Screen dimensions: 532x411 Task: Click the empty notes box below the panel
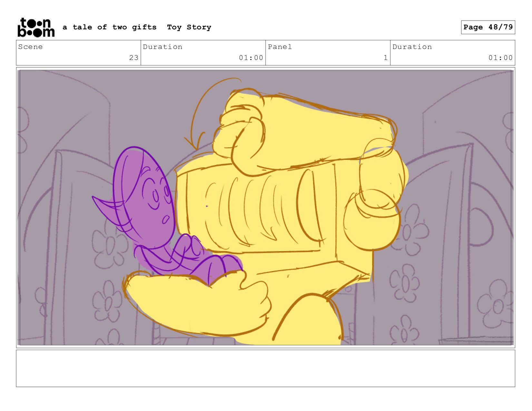pyautogui.click(x=265, y=368)
